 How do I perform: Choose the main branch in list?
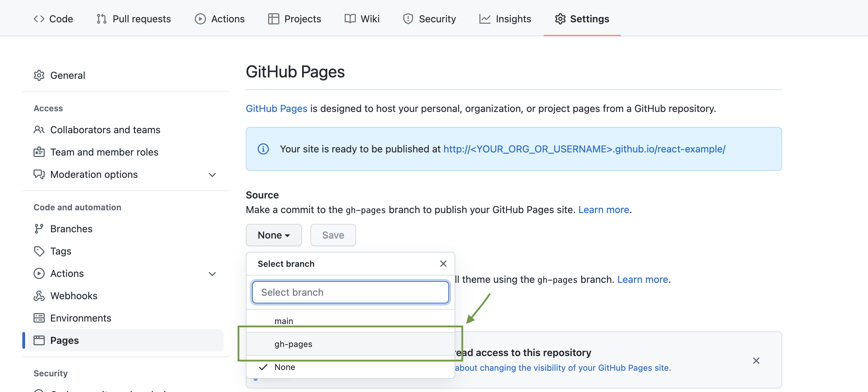pos(284,321)
